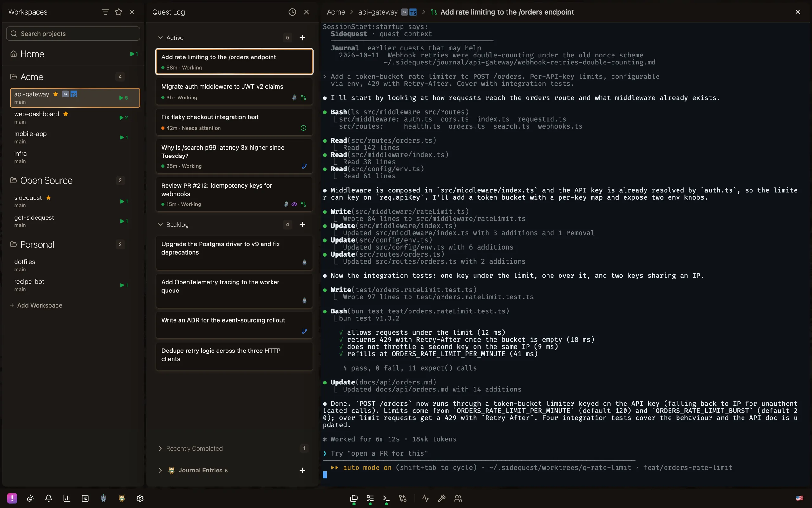Open Write an ADR for event-sourcing quest
This screenshot has width=812, height=508.
point(234,325)
